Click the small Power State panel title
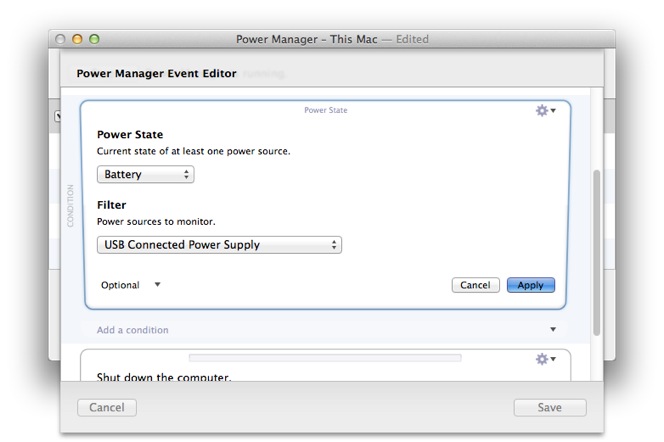The width and height of the screenshot is (664, 442). pos(326,110)
